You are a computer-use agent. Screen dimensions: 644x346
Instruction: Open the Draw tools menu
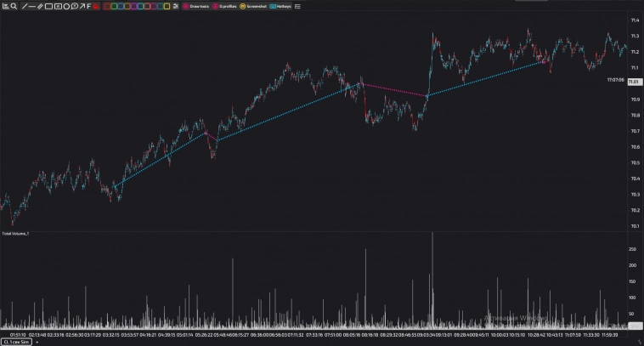196,6
